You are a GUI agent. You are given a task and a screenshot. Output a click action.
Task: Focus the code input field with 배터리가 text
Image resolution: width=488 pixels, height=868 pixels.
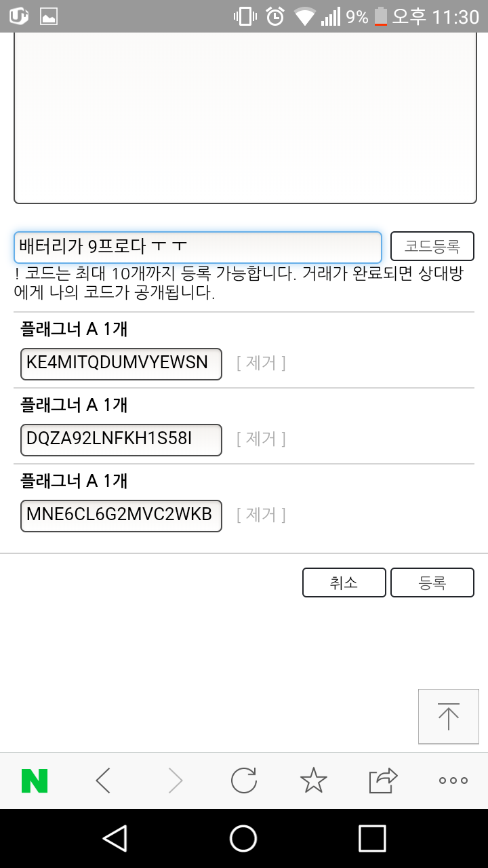tap(198, 247)
